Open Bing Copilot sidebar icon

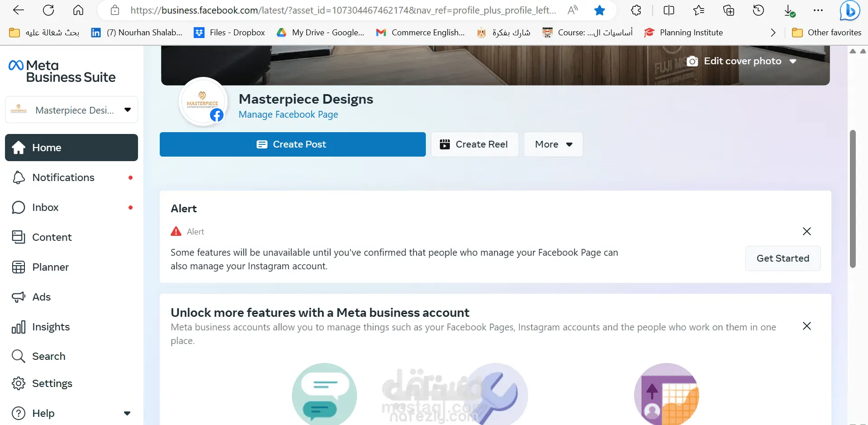pos(849,10)
